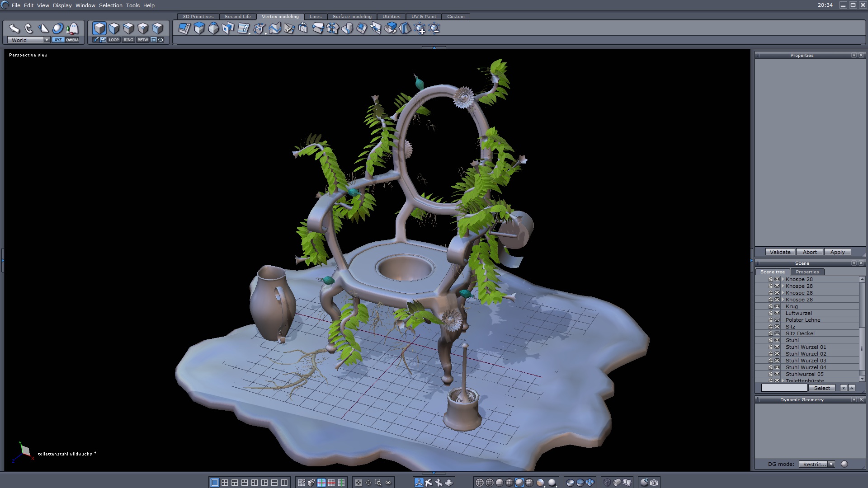Click the four-pane viewport layout icon
Screen dimensions: 868x488
click(x=225, y=483)
